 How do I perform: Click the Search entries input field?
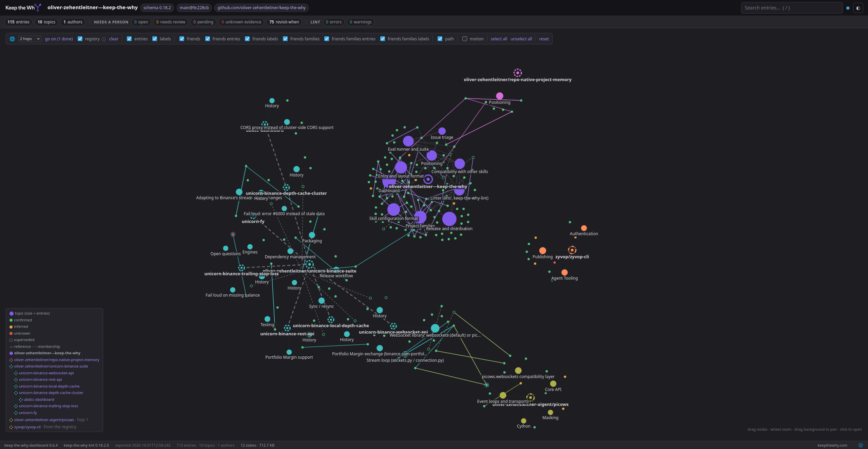792,8
